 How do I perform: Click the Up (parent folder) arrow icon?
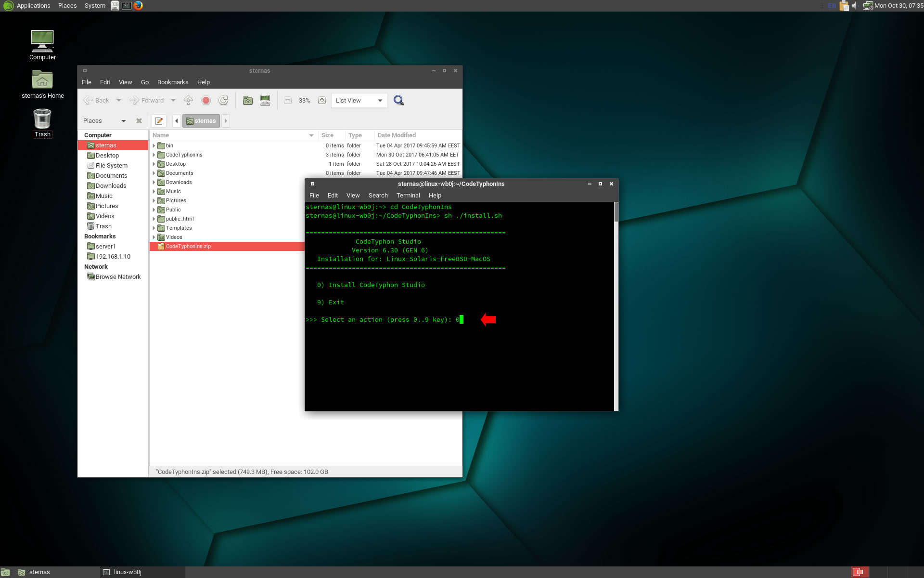click(189, 100)
